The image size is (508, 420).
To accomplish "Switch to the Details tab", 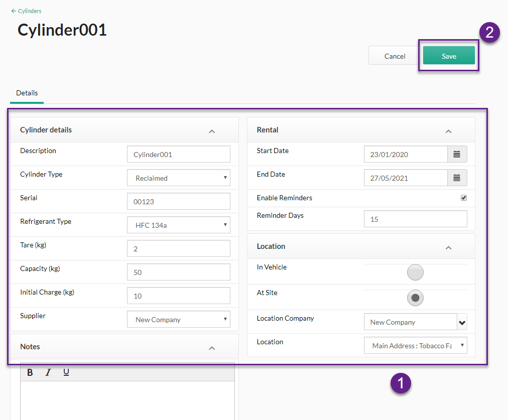I will pos(27,93).
